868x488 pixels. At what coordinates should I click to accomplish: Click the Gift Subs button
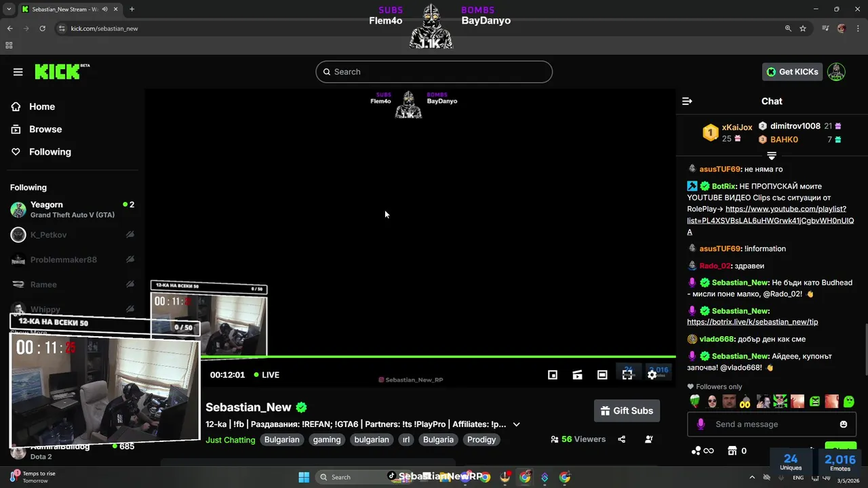pos(627,411)
